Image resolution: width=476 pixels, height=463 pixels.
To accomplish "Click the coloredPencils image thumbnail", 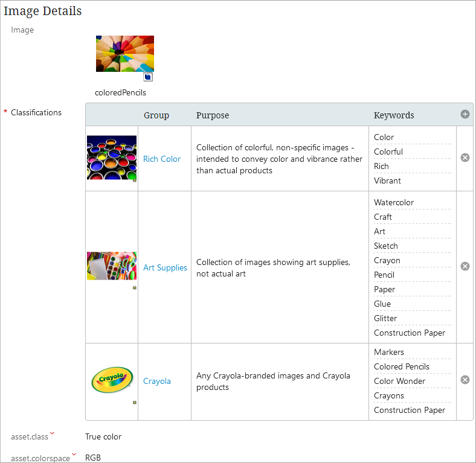I will (124, 54).
